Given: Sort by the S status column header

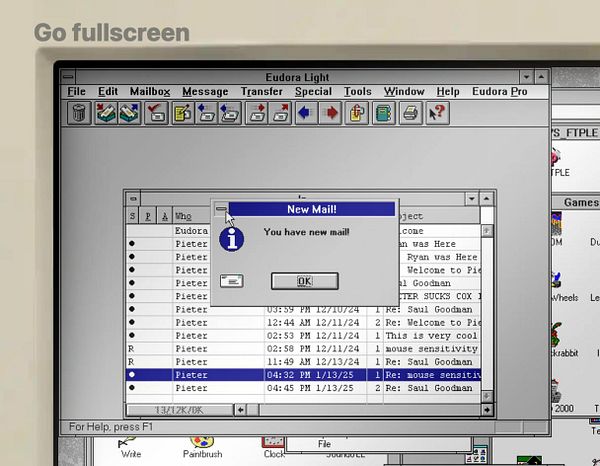Looking at the screenshot, I should 132,216.
